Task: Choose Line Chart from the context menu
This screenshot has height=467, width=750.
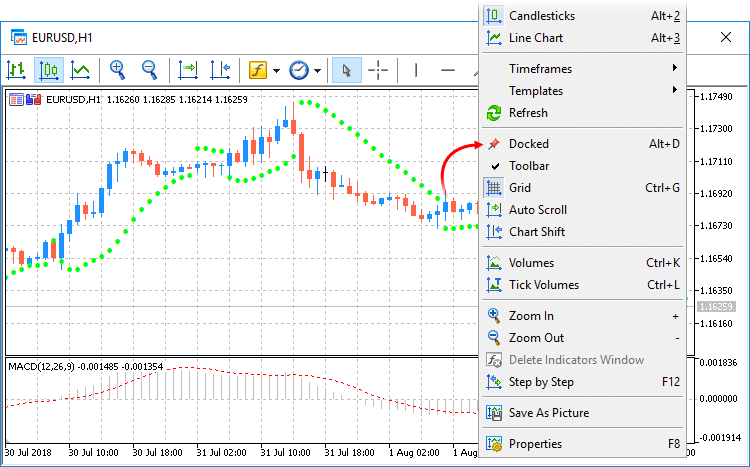Action: point(583,38)
